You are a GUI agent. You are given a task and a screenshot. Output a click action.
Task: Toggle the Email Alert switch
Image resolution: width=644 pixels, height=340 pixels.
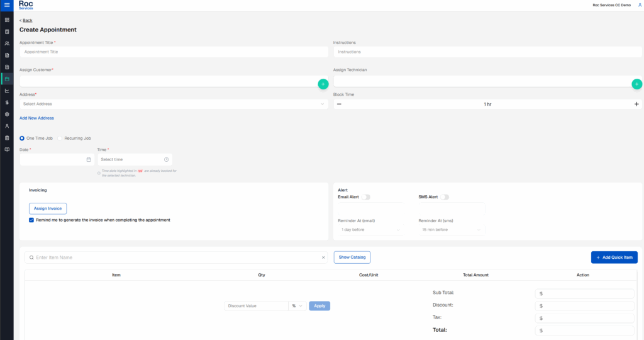[365, 197]
